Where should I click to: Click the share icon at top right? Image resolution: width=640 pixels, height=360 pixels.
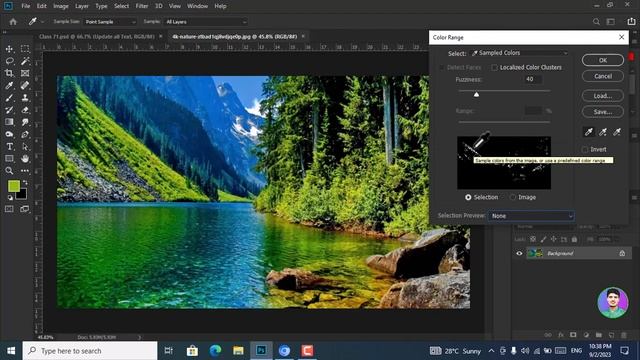point(631,22)
